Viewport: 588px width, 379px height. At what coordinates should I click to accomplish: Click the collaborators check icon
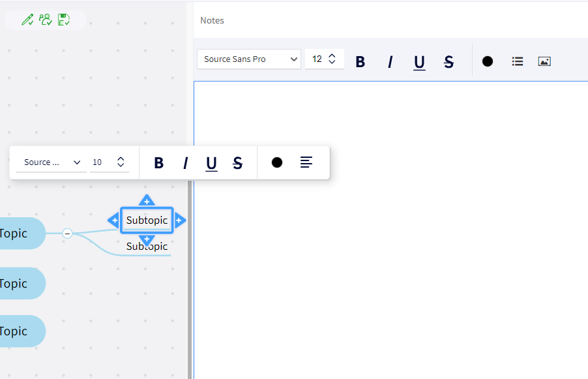coord(46,20)
